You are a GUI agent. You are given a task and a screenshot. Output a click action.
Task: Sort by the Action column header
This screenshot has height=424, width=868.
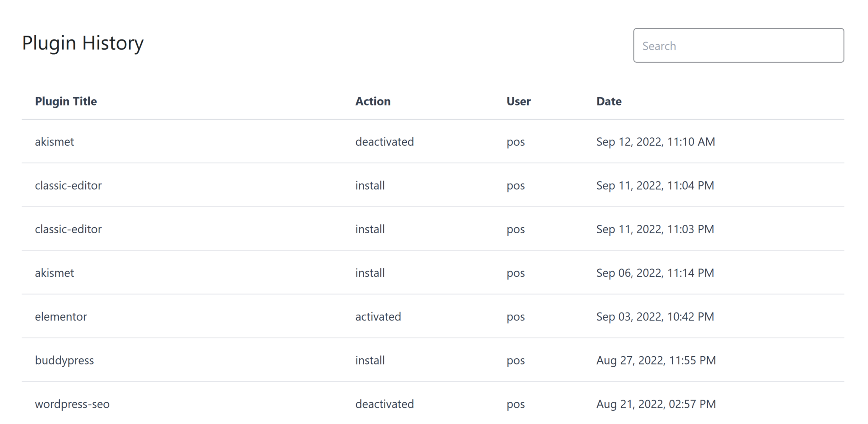373,101
